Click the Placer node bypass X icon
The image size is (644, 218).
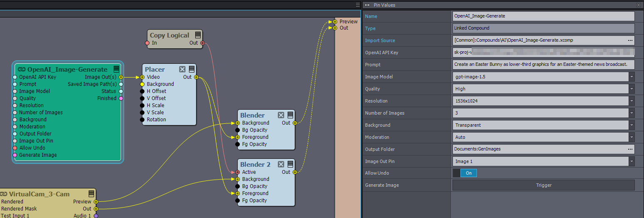click(x=182, y=69)
